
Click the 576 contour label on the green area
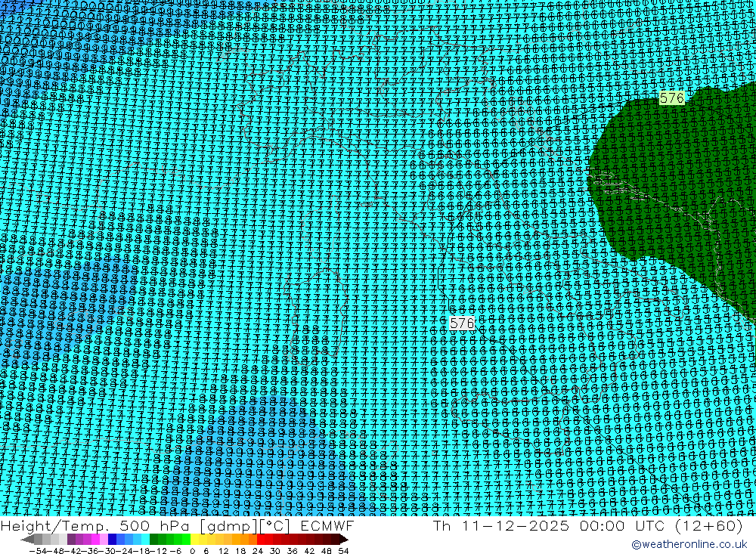(x=671, y=98)
